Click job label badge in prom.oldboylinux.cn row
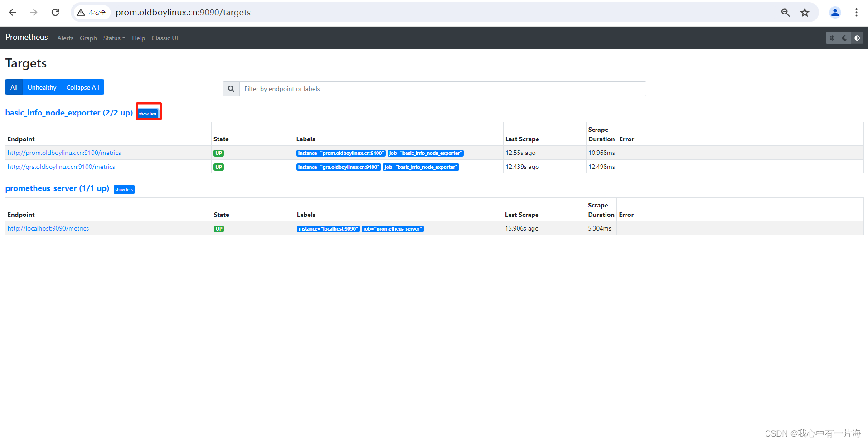 tap(426, 153)
